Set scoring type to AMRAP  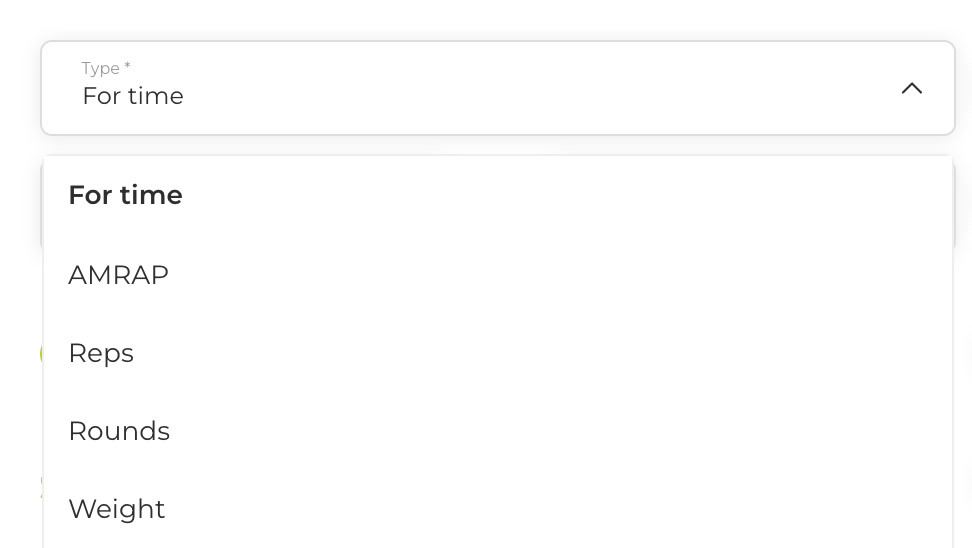pos(498,275)
